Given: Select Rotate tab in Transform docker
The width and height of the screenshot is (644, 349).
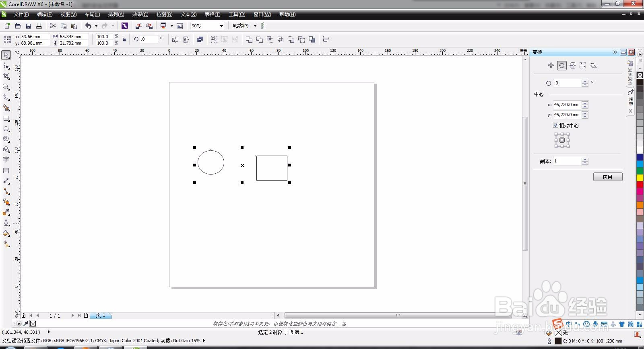Looking at the screenshot, I should 562,66.
